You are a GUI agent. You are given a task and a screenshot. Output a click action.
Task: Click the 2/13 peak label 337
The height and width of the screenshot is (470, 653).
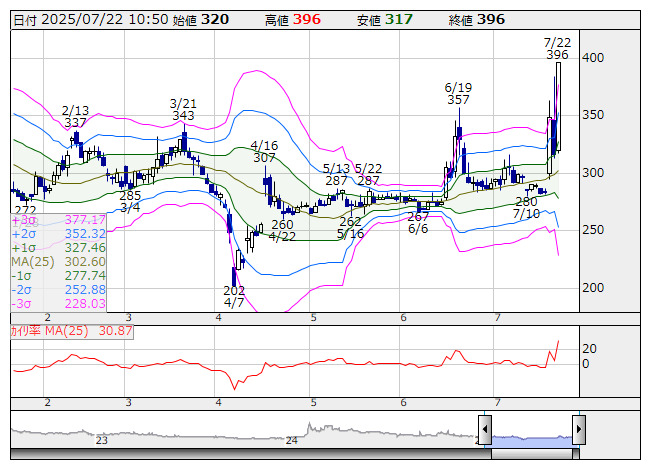tap(75, 123)
